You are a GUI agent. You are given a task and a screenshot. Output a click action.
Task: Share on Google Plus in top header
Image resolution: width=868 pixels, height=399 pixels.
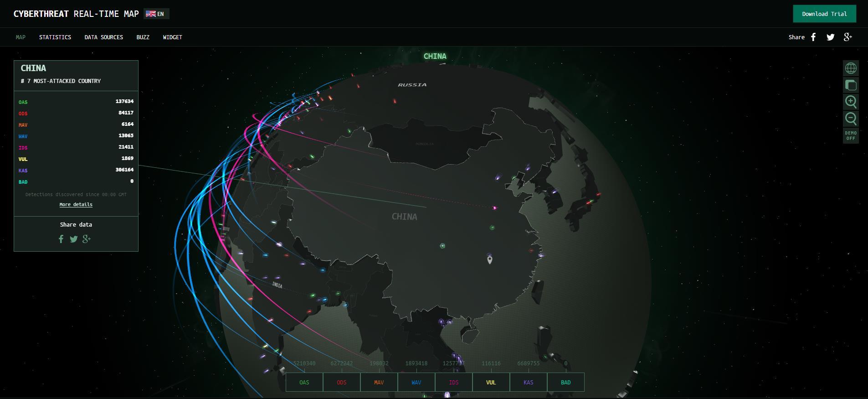[x=847, y=37]
